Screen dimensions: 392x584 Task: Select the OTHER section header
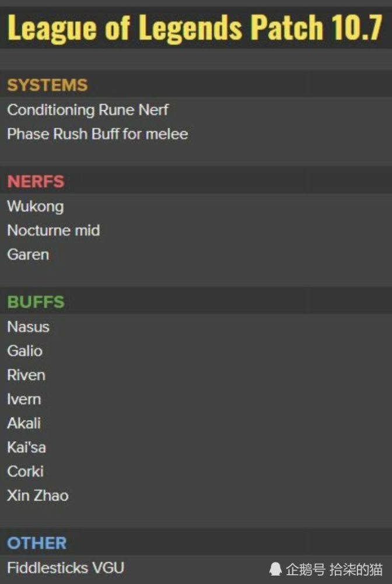(37, 543)
